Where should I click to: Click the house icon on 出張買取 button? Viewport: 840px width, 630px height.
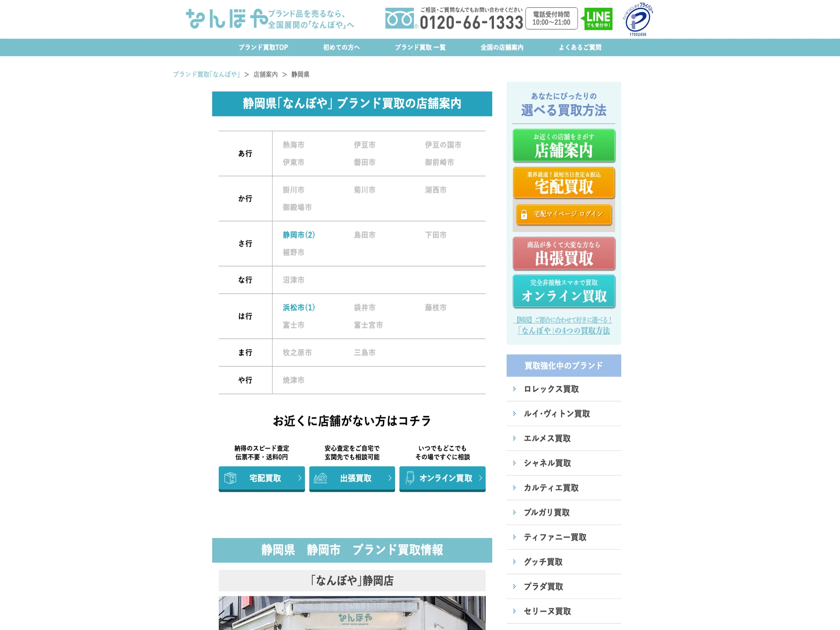[320, 478]
